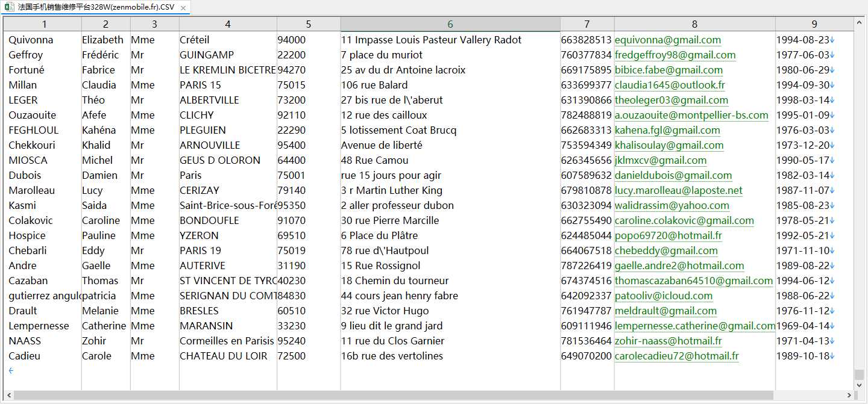Select the address '48 Rue Camou'

pos(375,160)
